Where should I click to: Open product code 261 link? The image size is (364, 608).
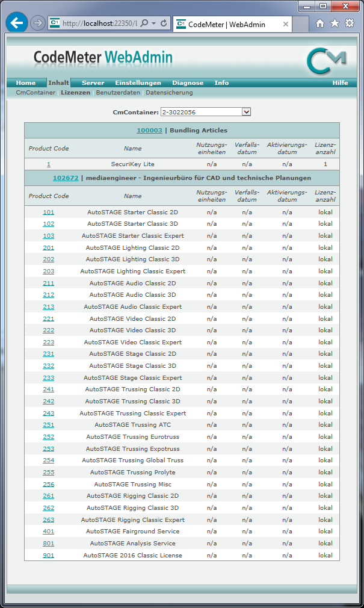[49, 496]
